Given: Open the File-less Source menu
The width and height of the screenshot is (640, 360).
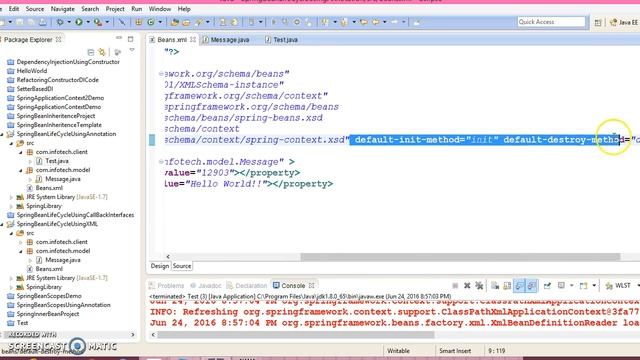Looking at the screenshot, I should pos(35,9).
